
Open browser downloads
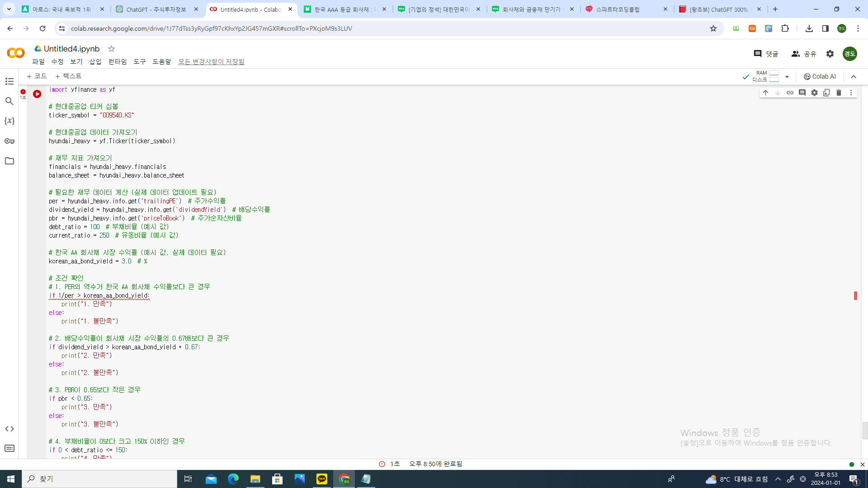pyautogui.click(x=809, y=28)
